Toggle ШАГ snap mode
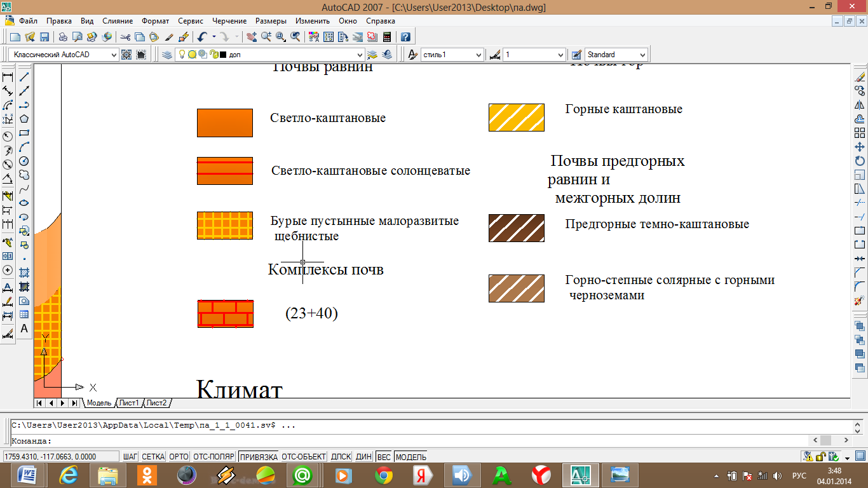 click(130, 456)
